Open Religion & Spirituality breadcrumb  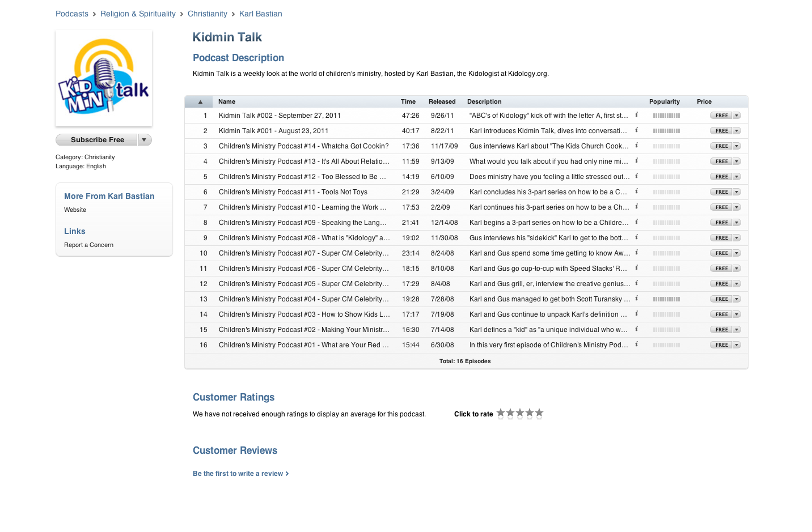coord(138,14)
